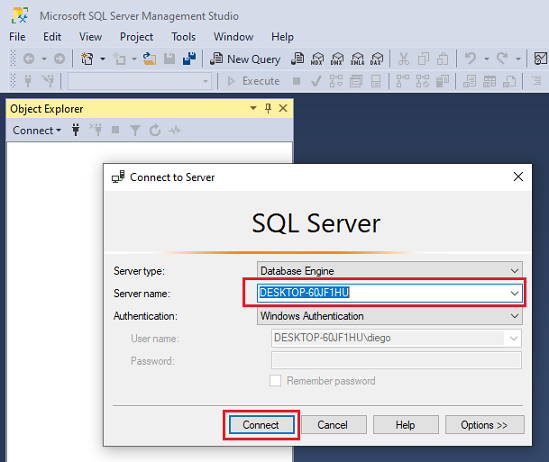Viewport: 549px width, 462px height.
Task: Open the Authentication dropdown
Action: click(x=390, y=316)
